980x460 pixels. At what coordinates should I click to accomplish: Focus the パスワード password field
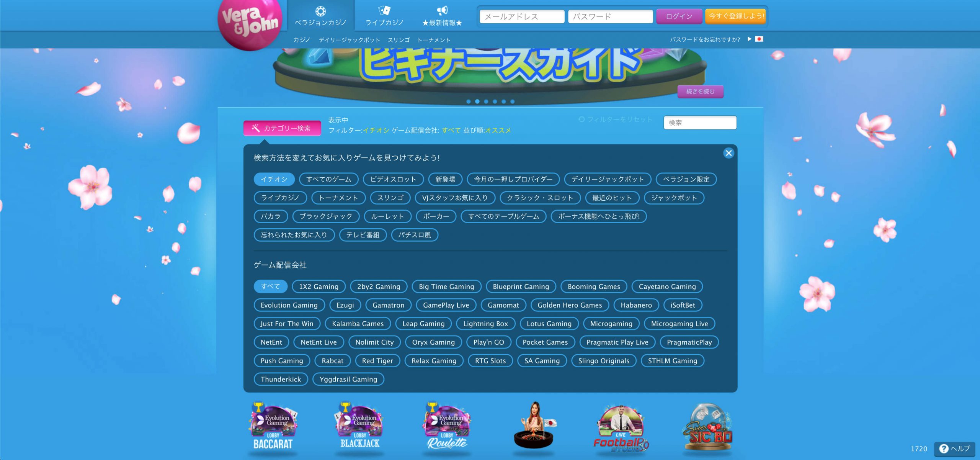[610, 16]
